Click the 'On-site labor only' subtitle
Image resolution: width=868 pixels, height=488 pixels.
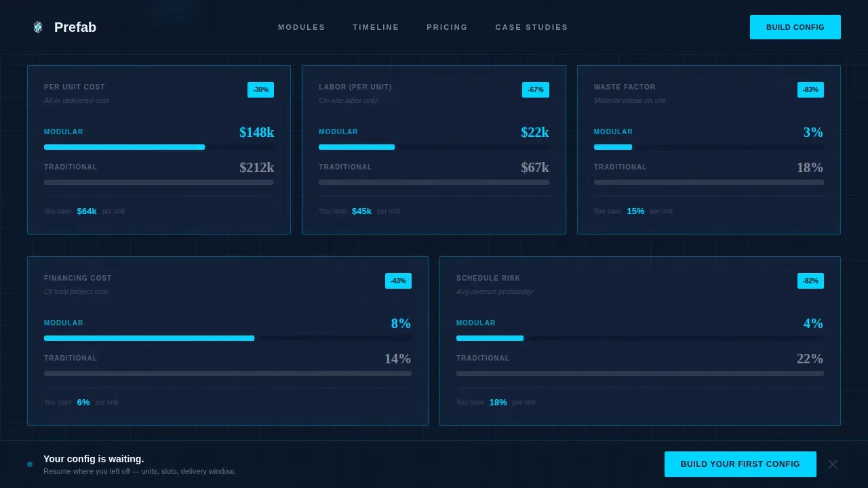348,100
